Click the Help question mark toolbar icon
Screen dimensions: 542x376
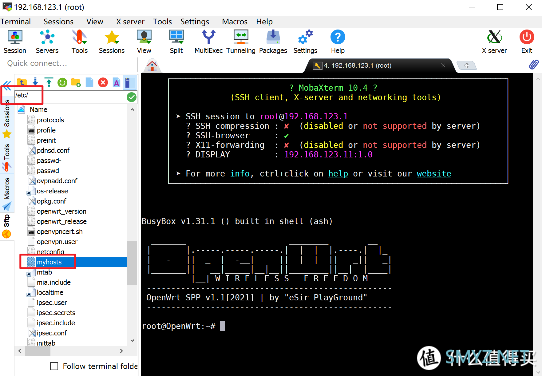point(338,41)
